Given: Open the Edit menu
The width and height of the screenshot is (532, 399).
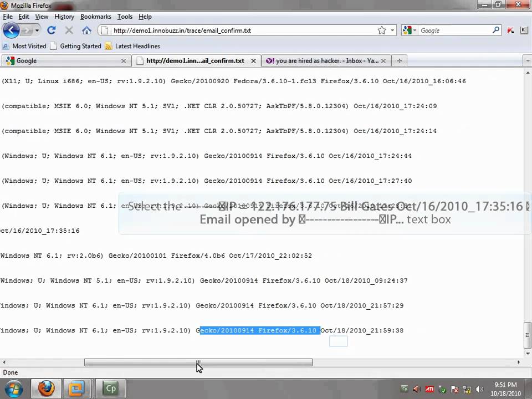Looking at the screenshot, I should pos(23,17).
